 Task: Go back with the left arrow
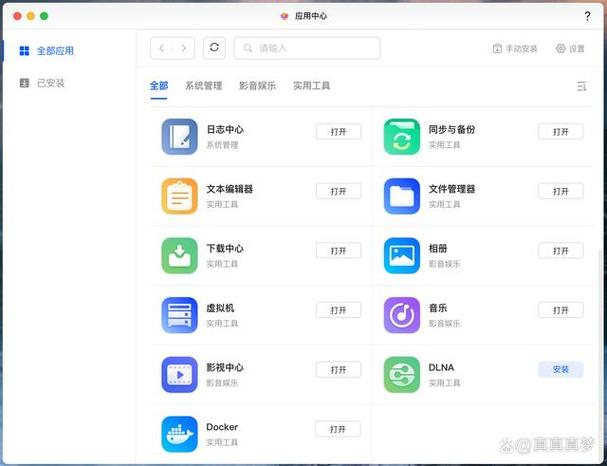[162, 48]
